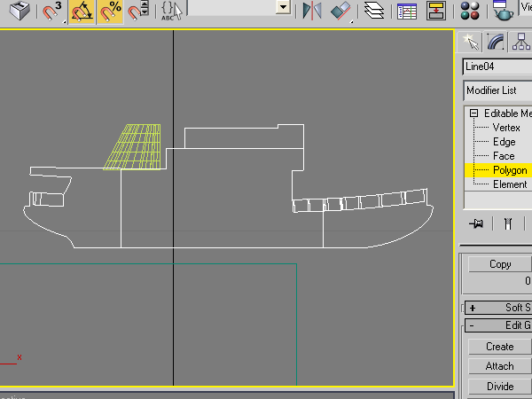Click the Named Selection Sets text field
The height and width of the screenshot is (399, 532).
coord(231,7)
